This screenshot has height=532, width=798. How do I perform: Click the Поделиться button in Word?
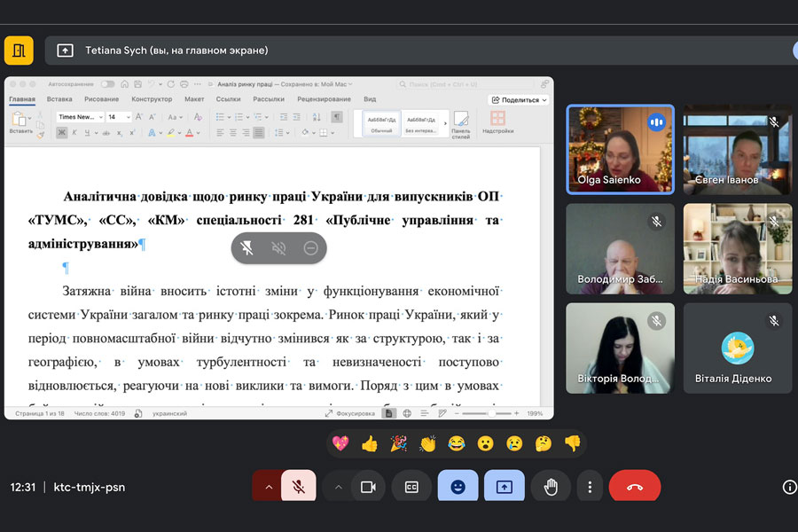519,100
